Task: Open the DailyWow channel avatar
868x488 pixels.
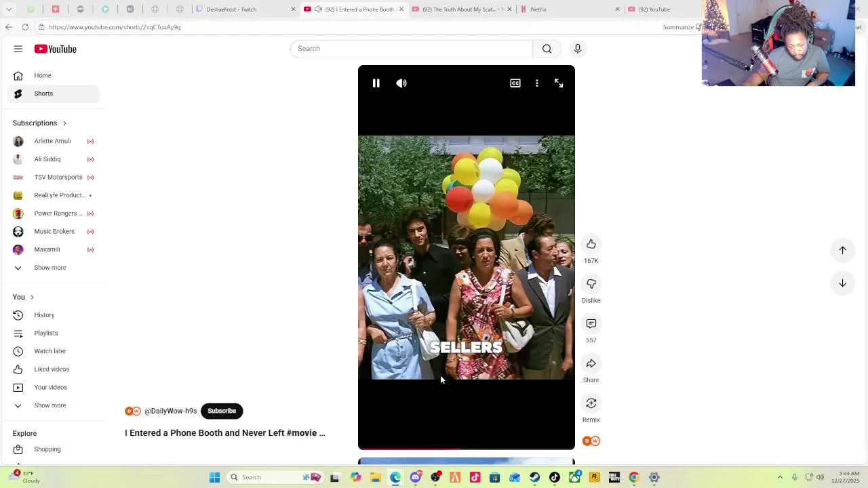Action: (133, 411)
